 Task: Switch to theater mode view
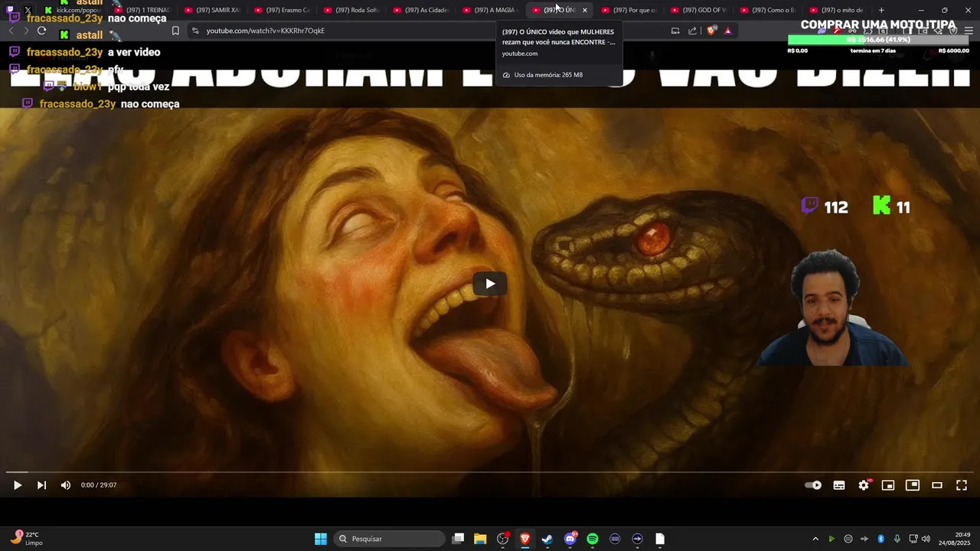point(937,485)
